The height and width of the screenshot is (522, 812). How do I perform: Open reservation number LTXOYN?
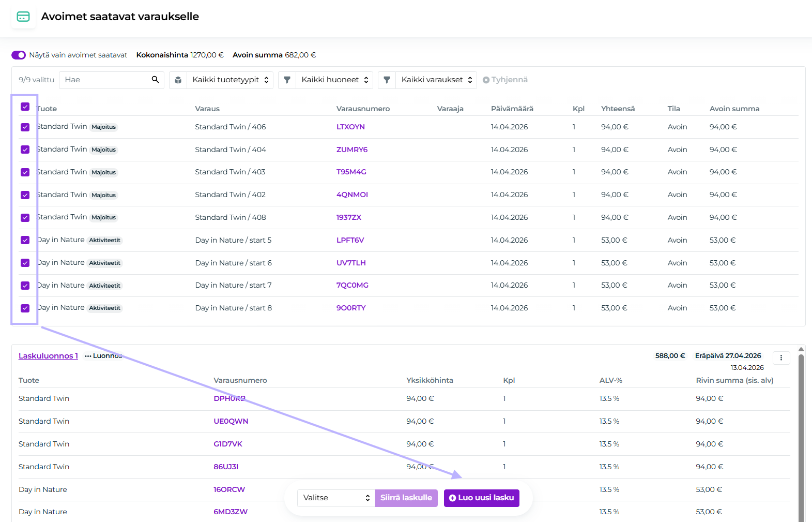click(x=350, y=127)
